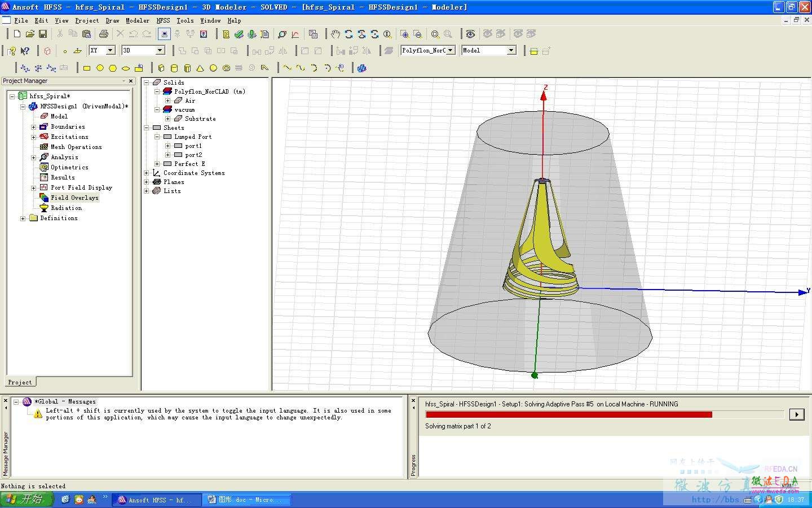
Task: Expand the Analysis tree node
Action: tap(33, 157)
